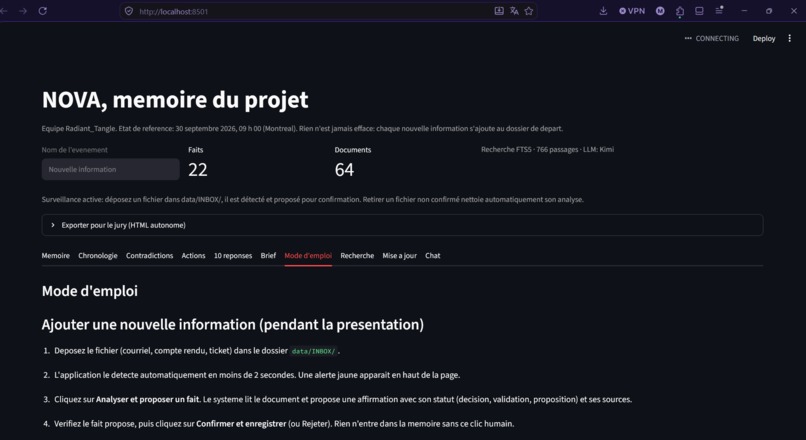Click bold text Confirmer et enregistrer
Image resolution: width=806 pixels, height=440 pixels.
[241, 424]
